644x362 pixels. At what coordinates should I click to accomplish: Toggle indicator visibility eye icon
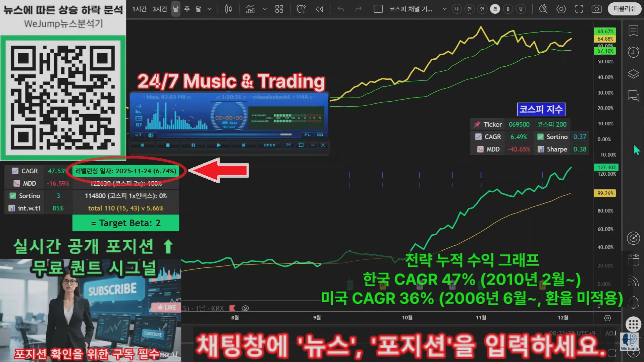[x=246, y=308]
